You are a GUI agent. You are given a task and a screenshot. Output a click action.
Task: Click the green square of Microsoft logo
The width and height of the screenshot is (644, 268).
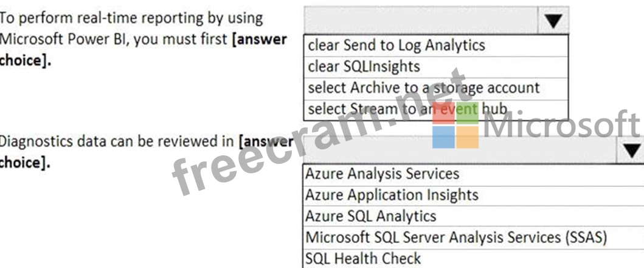tap(468, 113)
